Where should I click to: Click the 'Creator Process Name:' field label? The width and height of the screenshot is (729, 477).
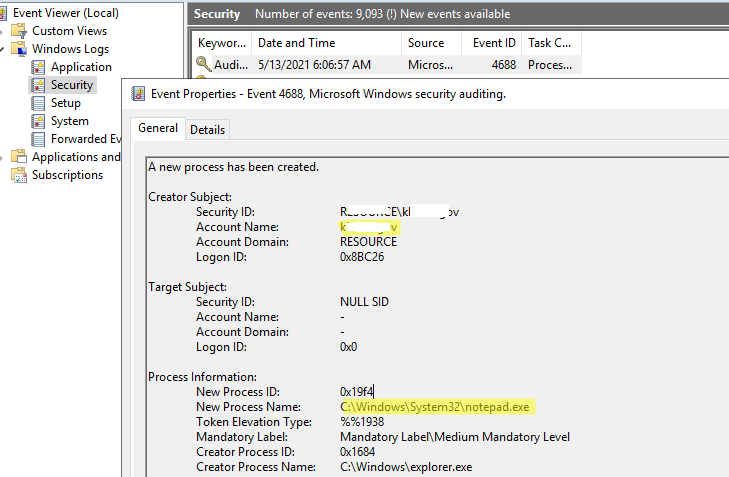[256, 467]
